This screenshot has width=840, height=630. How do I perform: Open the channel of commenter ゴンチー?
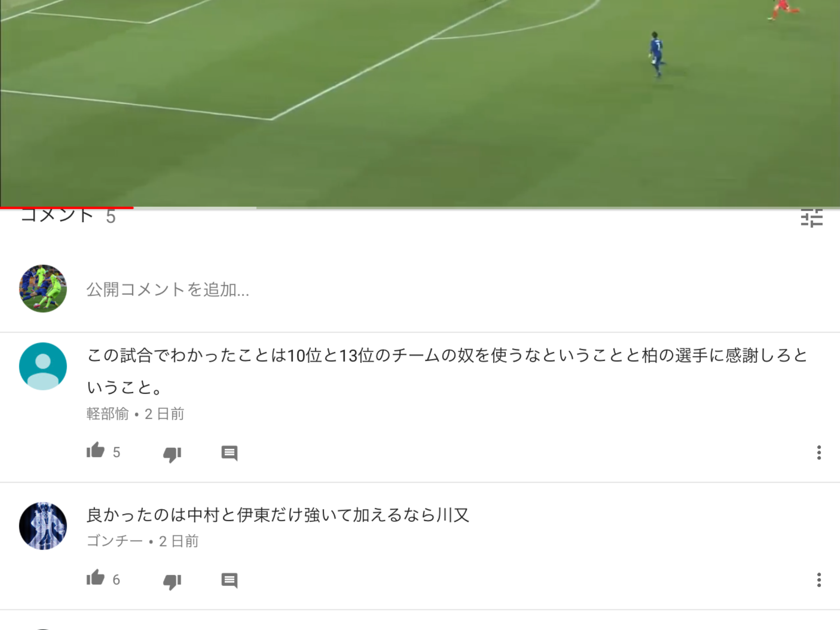[x=114, y=541]
